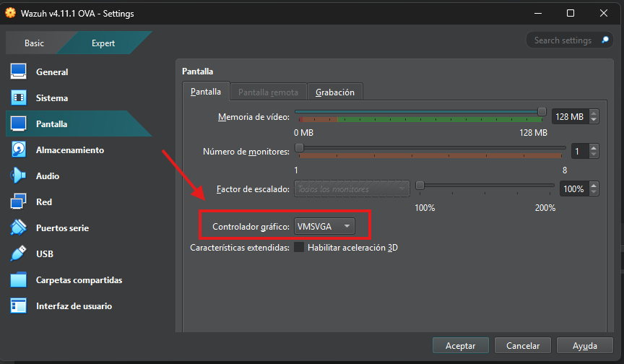
Task: Open the Red network icon
Action: click(19, 202)
